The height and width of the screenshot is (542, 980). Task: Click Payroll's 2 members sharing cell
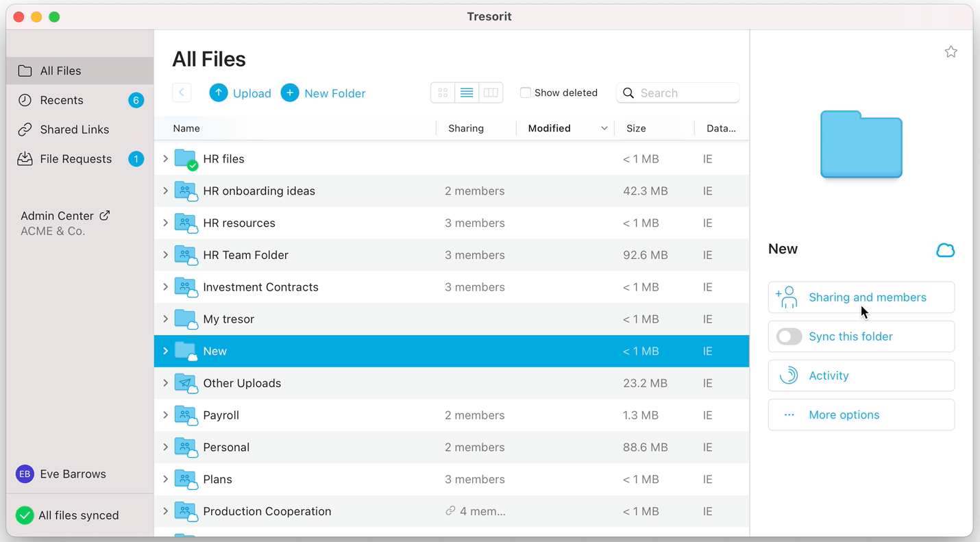(x=475, y=415)
